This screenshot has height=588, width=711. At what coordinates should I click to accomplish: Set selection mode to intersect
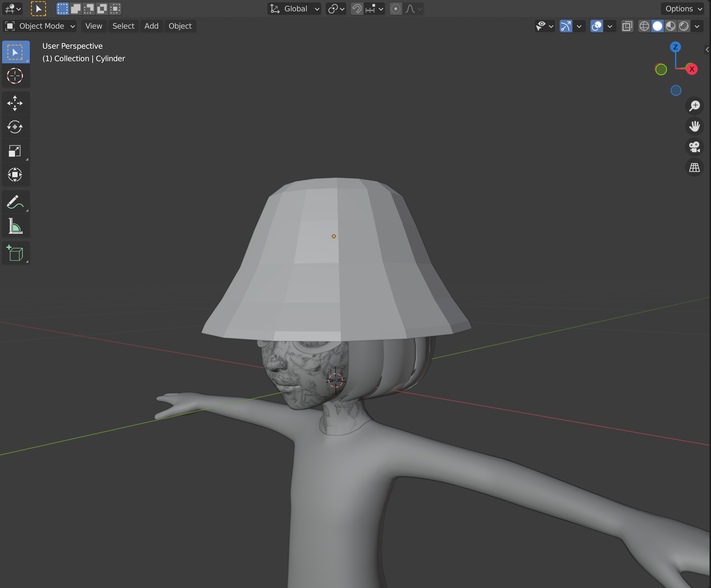pyautogui.click(x=115, y=8)
